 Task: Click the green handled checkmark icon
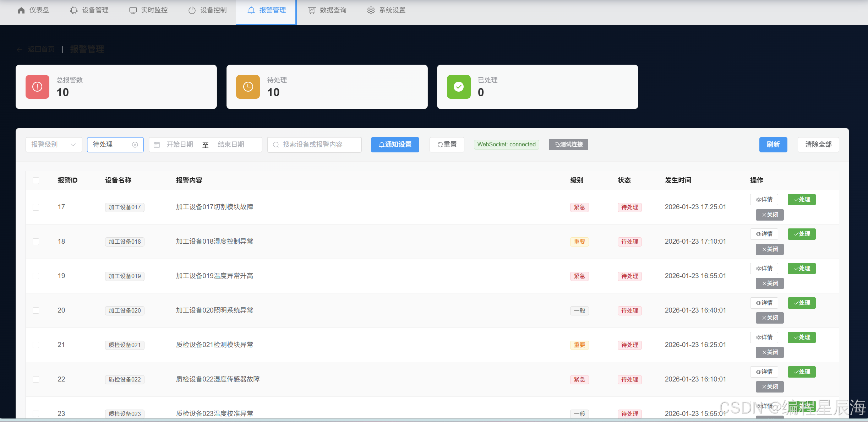tap(458, 87)
